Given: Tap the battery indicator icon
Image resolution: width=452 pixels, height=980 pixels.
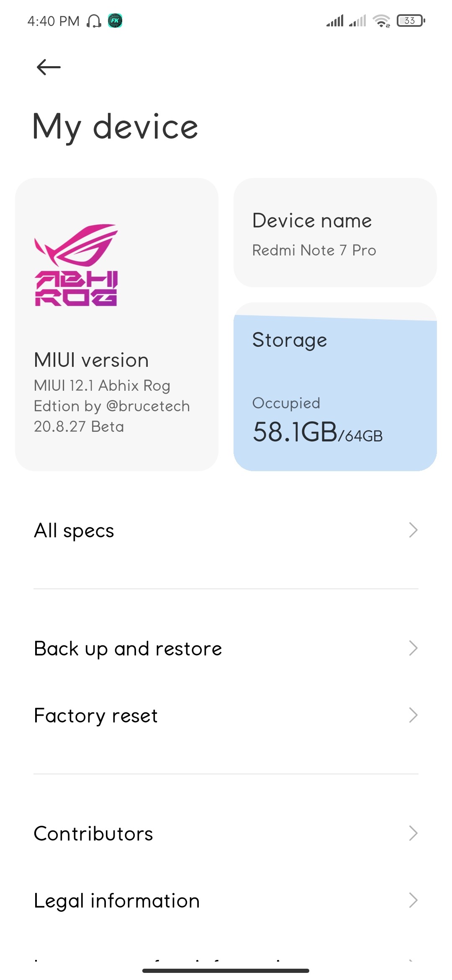Looking at the screenshot, I should click(411, 21).
